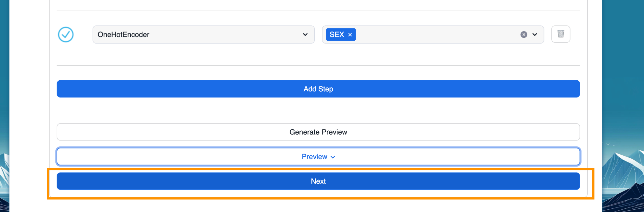Click blank panel area below the OneHotEncoder row
This screenshot has width=644, height=212.
click(318, 54)
